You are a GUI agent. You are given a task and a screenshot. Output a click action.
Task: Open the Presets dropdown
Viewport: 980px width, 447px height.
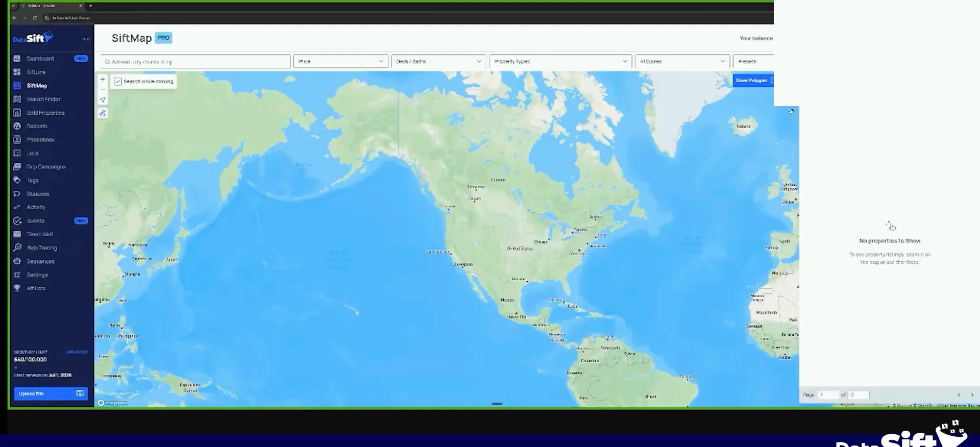coord(753,61)
